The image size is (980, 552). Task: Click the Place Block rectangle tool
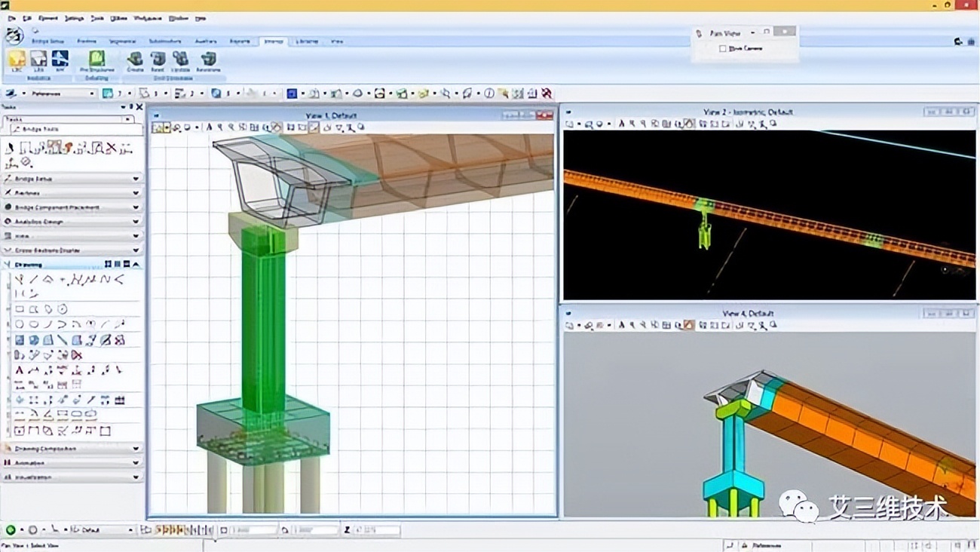(20, 309)
